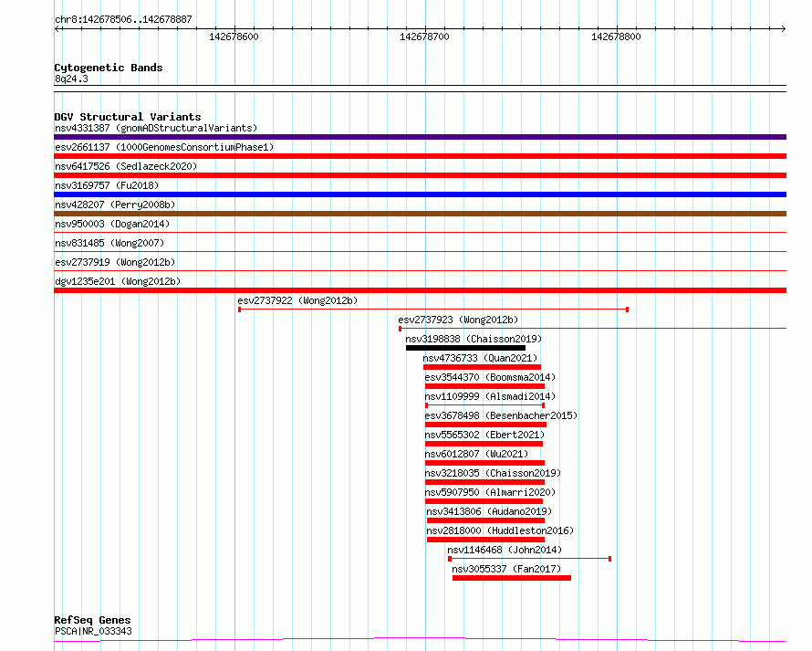
Task: Open the nsv1146468 (John2014) variant label
Action: click(x=505, y=550)
